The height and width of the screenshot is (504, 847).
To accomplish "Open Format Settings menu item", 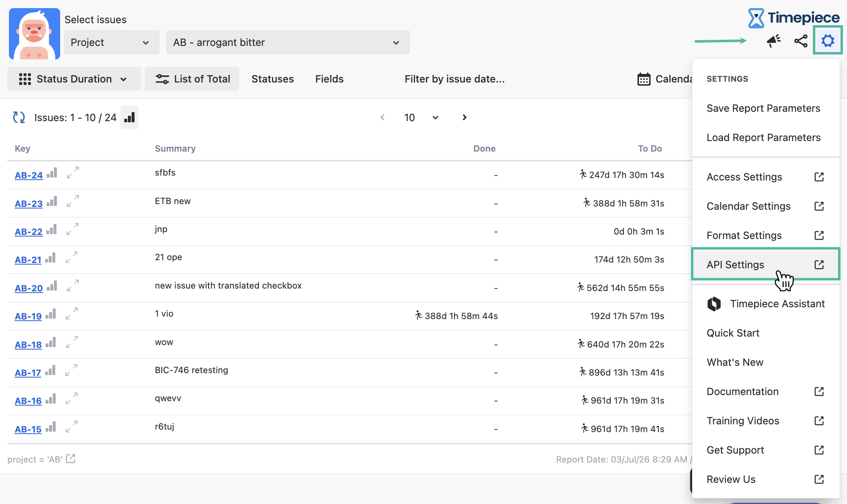I will (765, 235).
